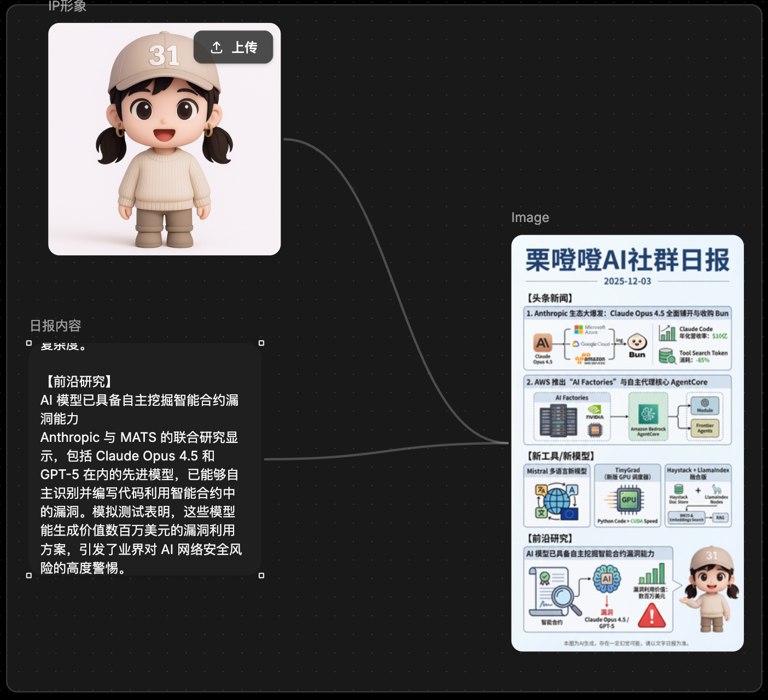Click the IP形象 node label
Image resolution: width=768 pixels, height=700 pixels.
tap(67, 6)
